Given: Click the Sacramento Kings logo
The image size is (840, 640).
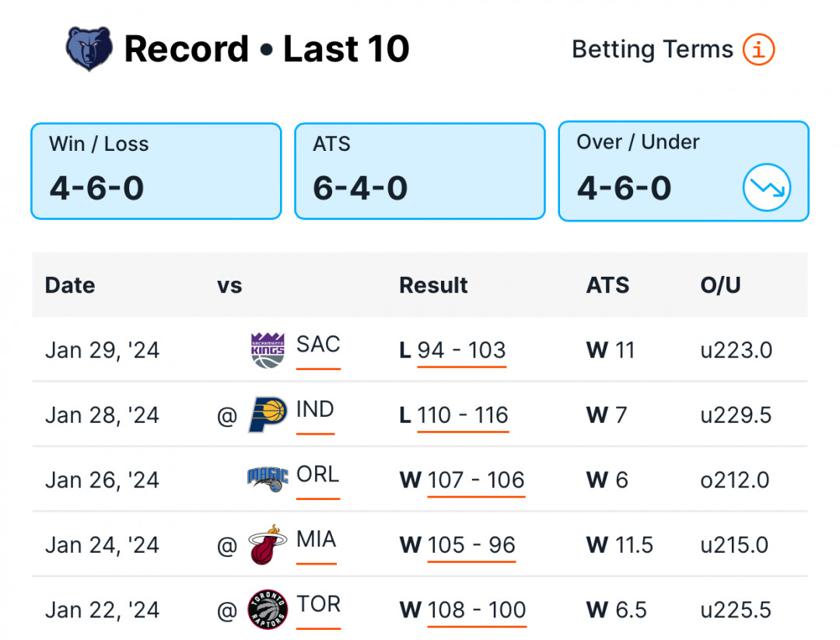Looking at the screenshot, I should pos(268,350).
